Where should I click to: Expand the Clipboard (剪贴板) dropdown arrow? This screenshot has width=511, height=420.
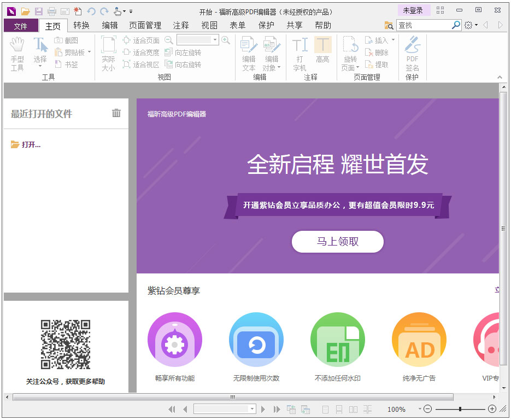pos(89,52)
